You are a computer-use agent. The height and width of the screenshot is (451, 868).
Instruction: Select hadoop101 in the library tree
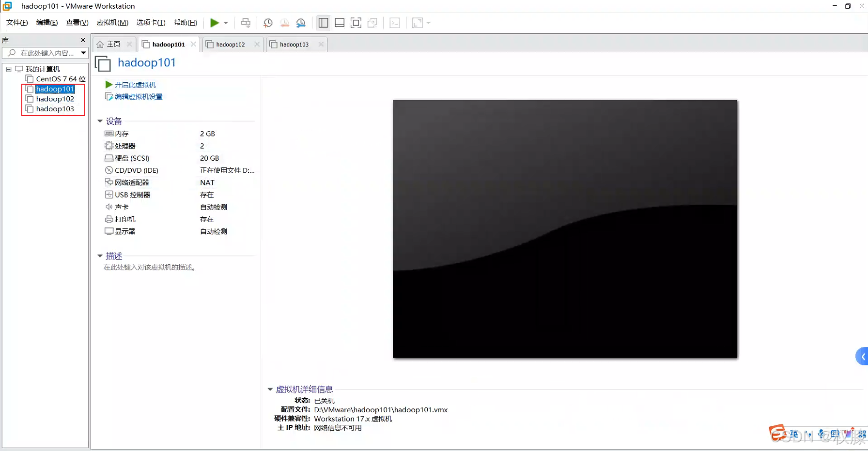coord(55,89)
